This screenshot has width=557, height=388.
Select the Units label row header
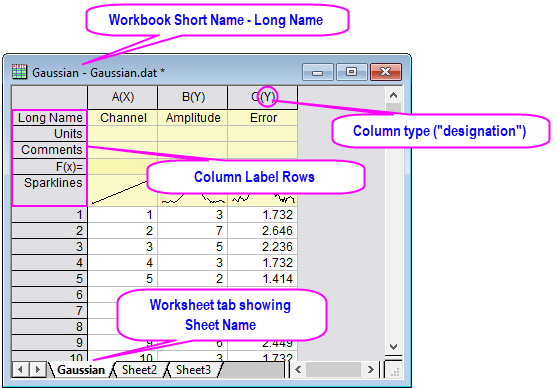point(49,134)
